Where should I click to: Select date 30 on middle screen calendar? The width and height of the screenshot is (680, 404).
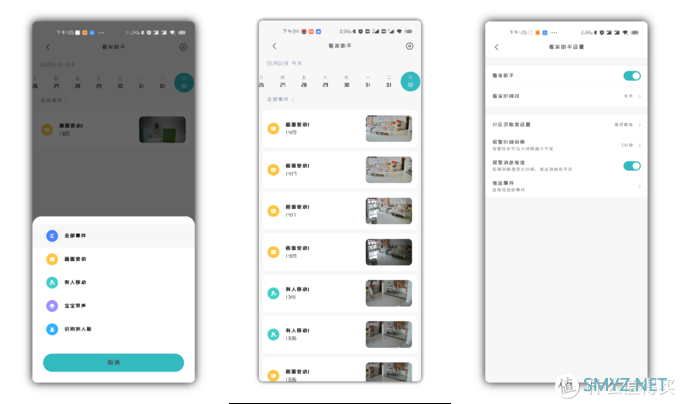tap(347, 81)
